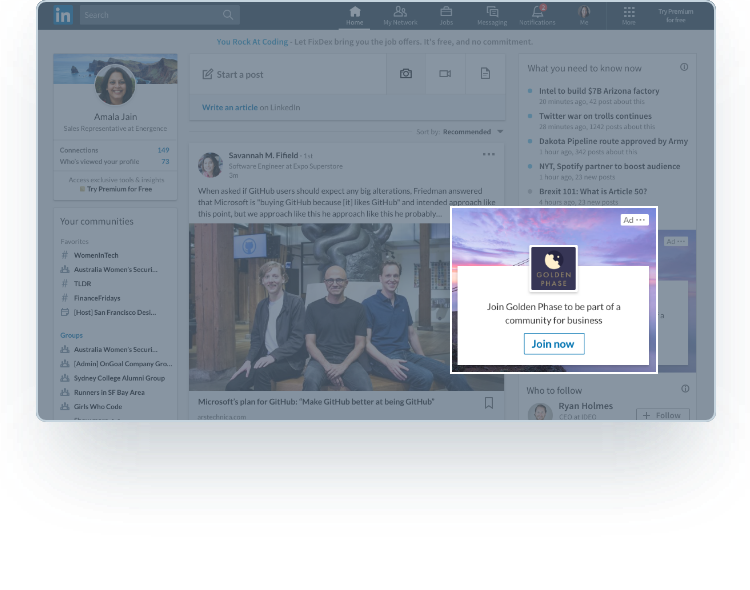Open the Messaging tab
Screen dimensions: 750x590
click(x=492, y=16)
